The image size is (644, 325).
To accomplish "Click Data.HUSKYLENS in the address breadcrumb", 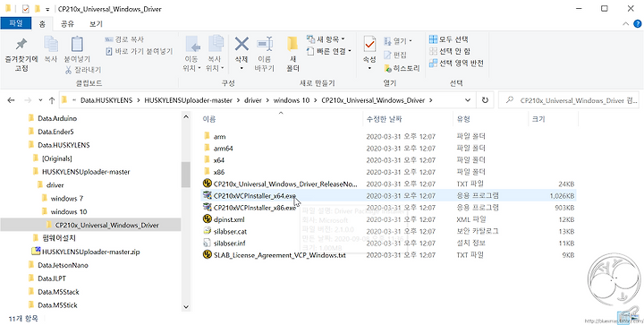I will pos(106,100).
